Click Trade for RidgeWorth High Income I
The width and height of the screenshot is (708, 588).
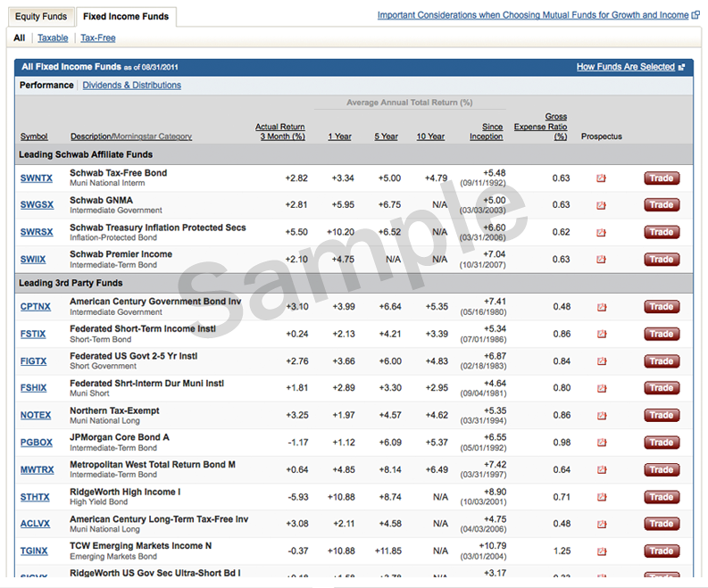(662, 497)
